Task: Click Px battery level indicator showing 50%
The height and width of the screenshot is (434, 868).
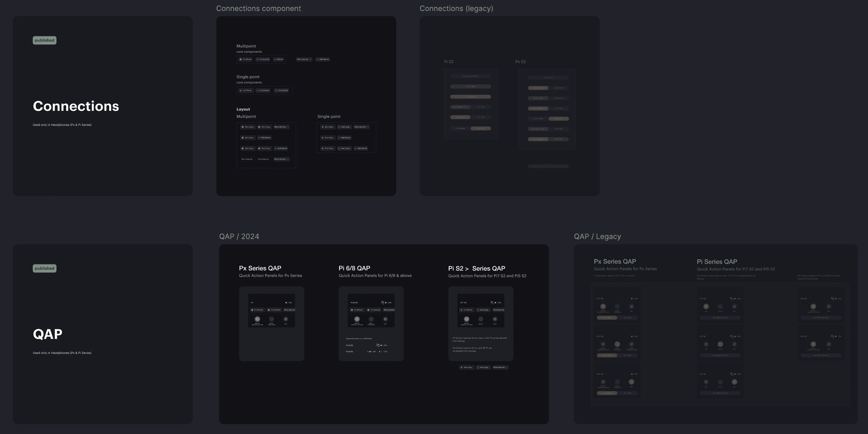Action: click(x=289, y=302)
